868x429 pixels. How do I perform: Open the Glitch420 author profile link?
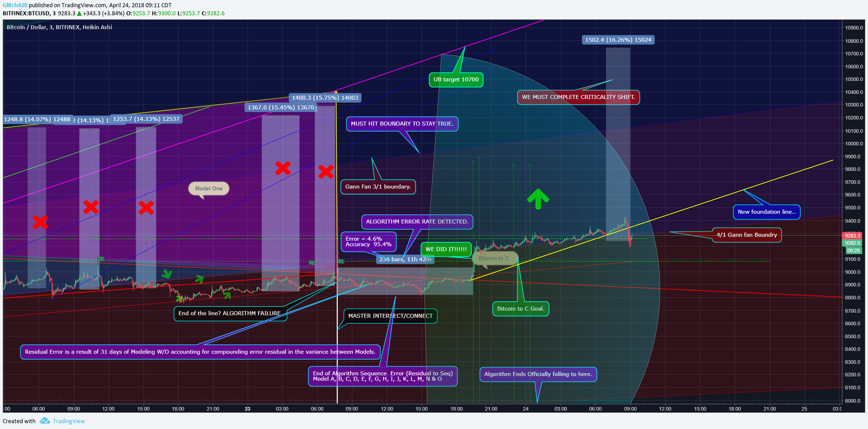tap(15, 5)
